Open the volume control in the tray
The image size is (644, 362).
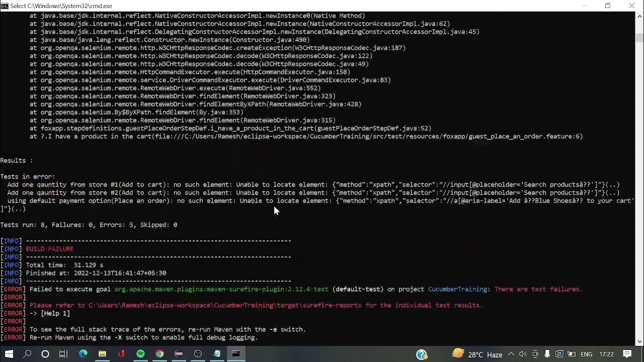[x=523, y=354]
